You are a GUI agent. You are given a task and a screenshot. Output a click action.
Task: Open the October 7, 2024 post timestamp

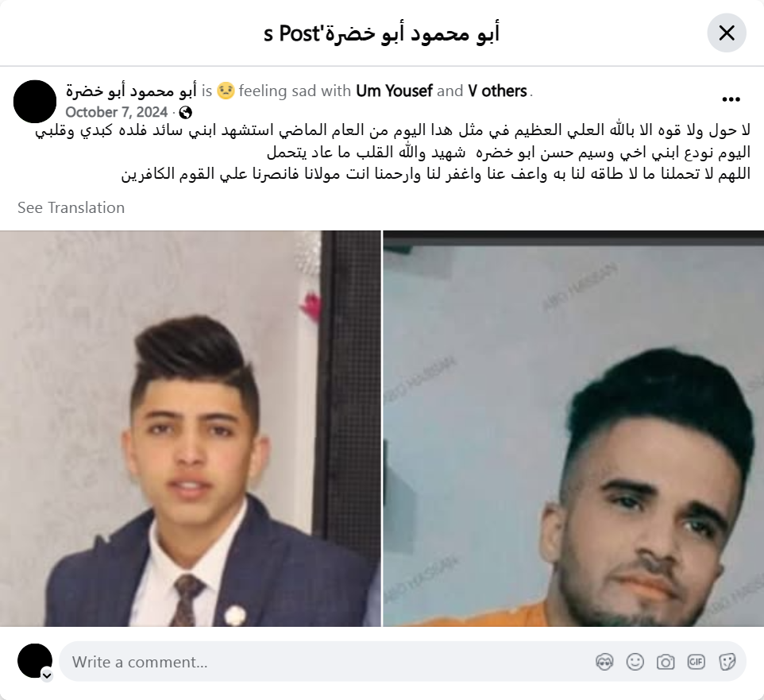tap(117, 112)
